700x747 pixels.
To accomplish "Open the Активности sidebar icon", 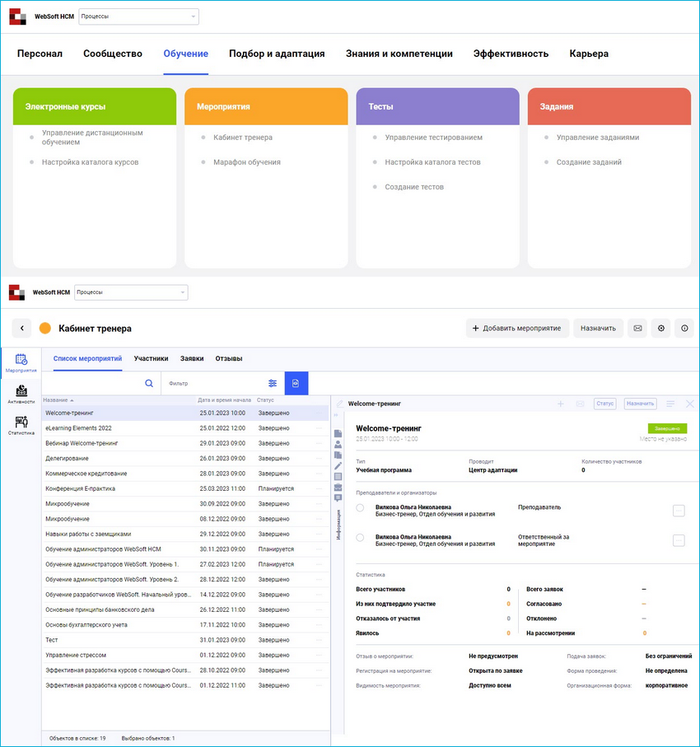I will tap(20, 393).
